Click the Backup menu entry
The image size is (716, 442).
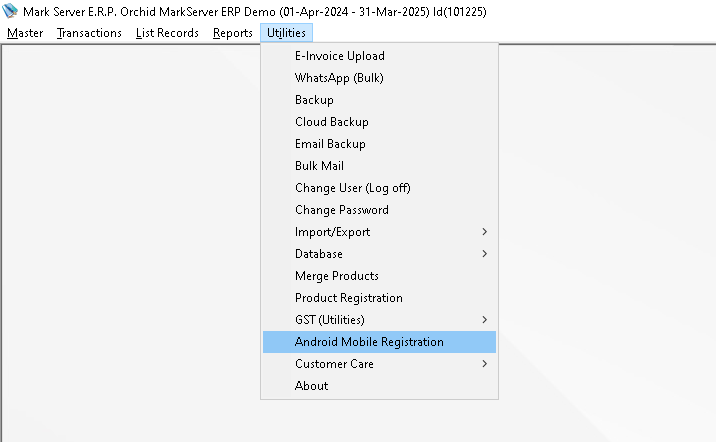379,100
